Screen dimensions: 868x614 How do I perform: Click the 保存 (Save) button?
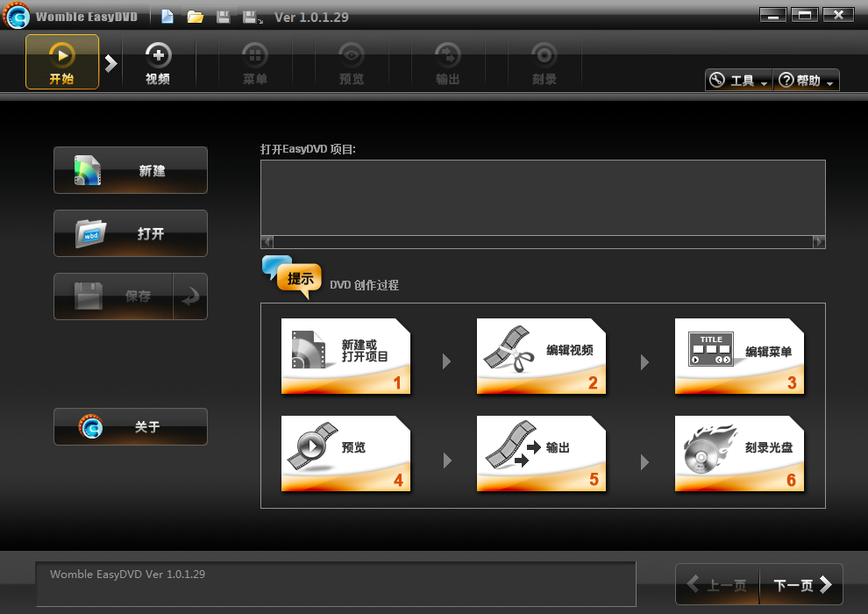pos(113,296)
